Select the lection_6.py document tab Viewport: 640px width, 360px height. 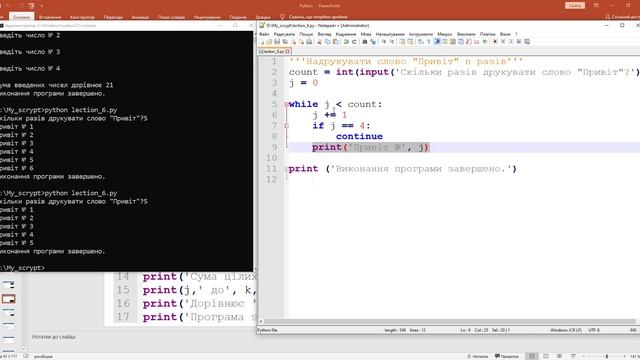tap(274, 51)
